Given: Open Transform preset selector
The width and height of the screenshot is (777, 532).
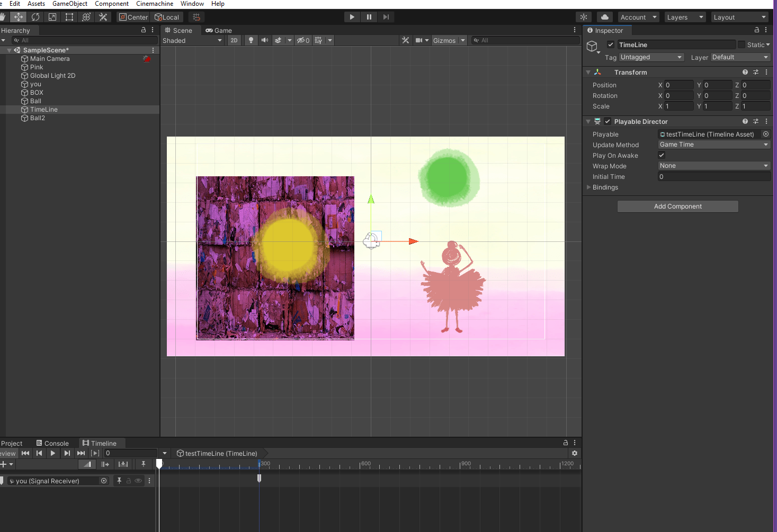Looking at the screenshot, I should click(x=756, y=72).
